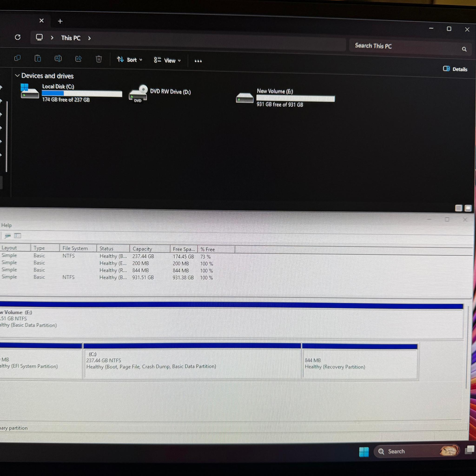Click the Copy icon in Explorer toolbar

(17, 58)
